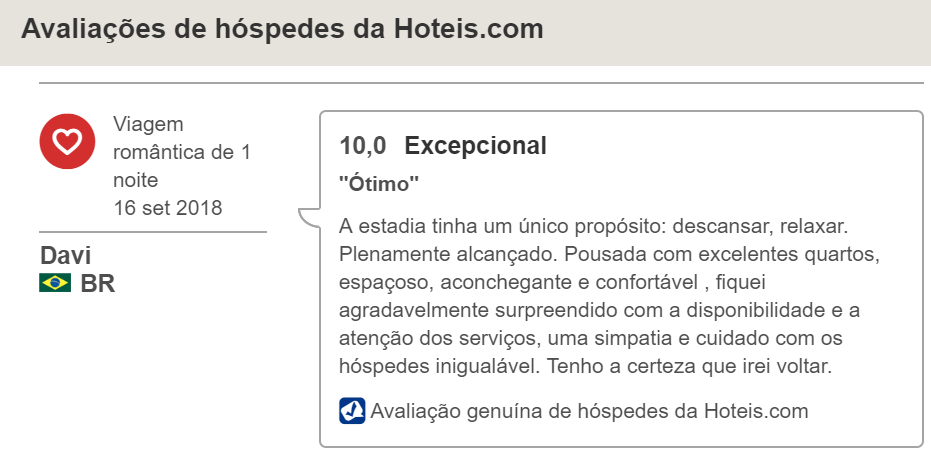Select the reviewer name Davi
Screen dimensions: 931x454
click(65, 256)
